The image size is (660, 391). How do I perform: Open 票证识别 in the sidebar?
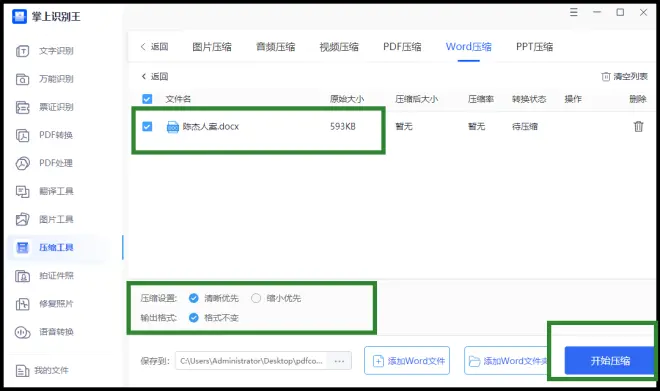[45, 107]
